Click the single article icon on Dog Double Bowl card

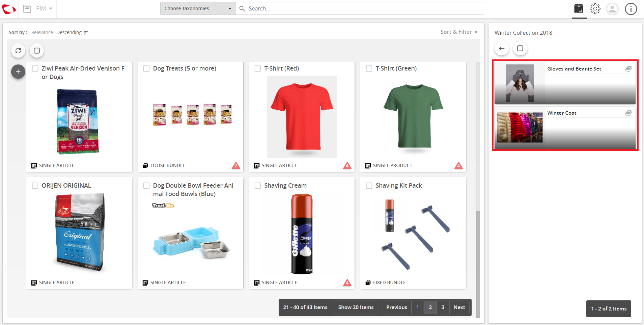[145, 283]
